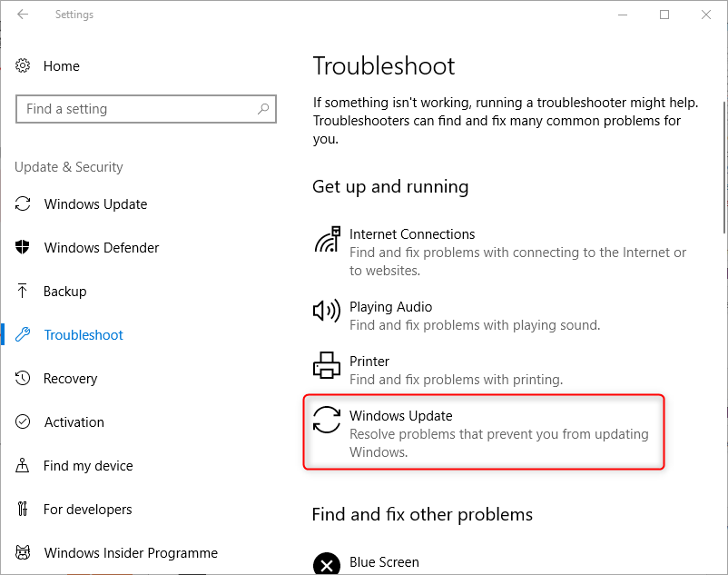Viewport: 728px width, 575px height.
Task: Select the Printer troubleshooter
Action: click(x=369, y=362)
